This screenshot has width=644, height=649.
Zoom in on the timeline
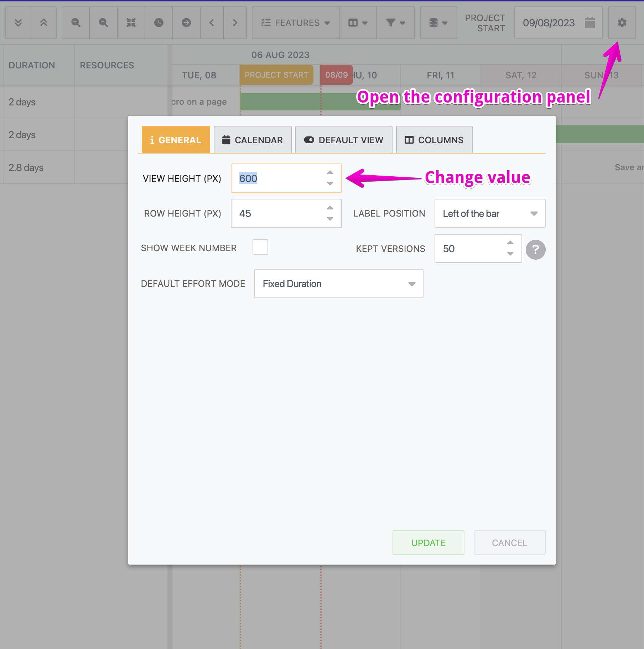(76, 23)
